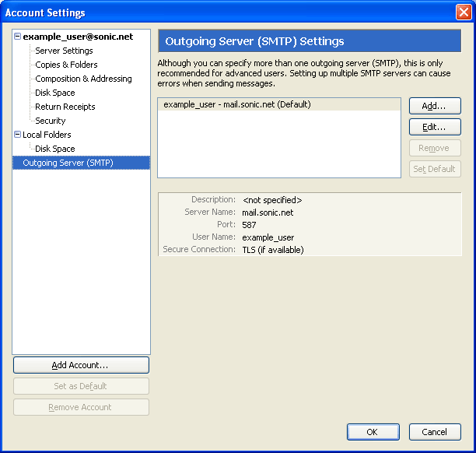476x453 pixels.
Task: Click the Add... SMTP server button
Action: 435,106
